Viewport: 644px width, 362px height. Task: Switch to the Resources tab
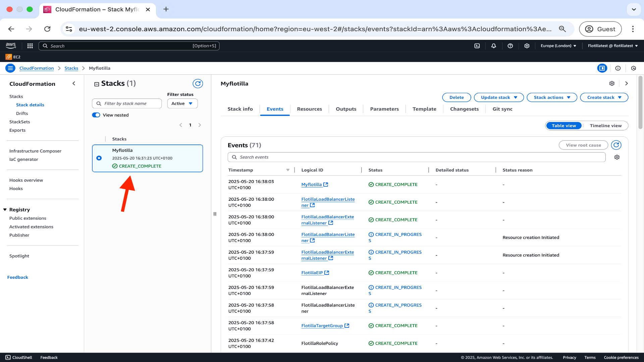(x=309, y=109)
